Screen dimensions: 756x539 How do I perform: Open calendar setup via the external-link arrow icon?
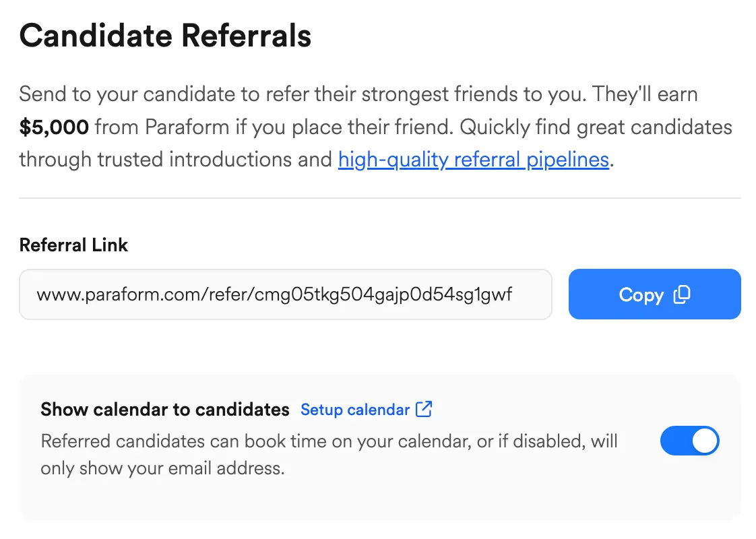click(x=424, y=409)
